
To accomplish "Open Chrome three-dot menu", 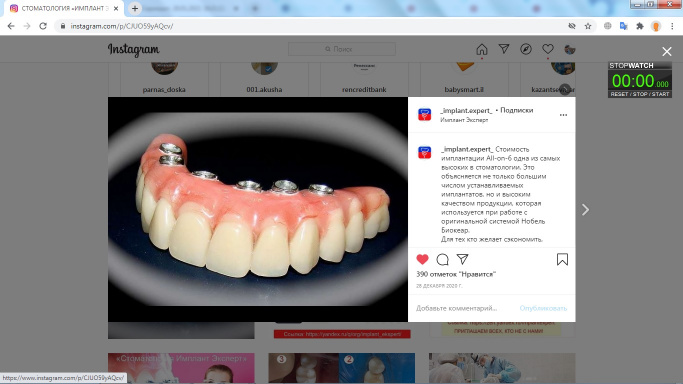I will 672,26.
